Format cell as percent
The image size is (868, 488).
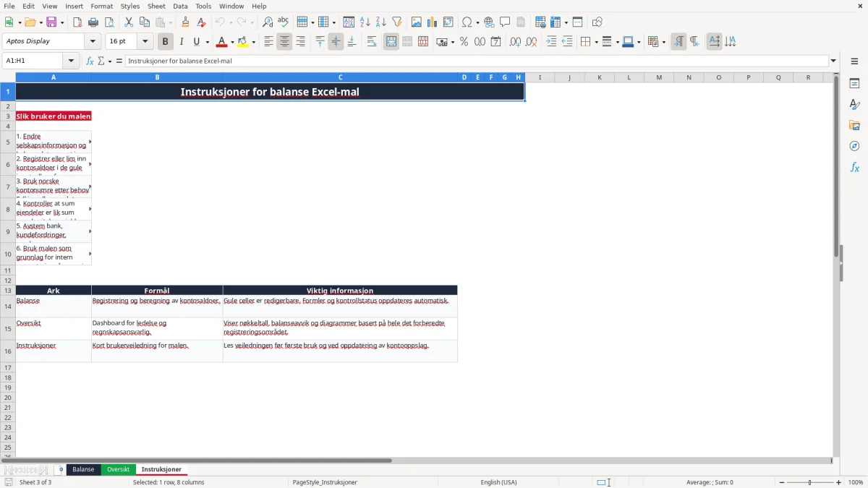(x=464, y=42)
